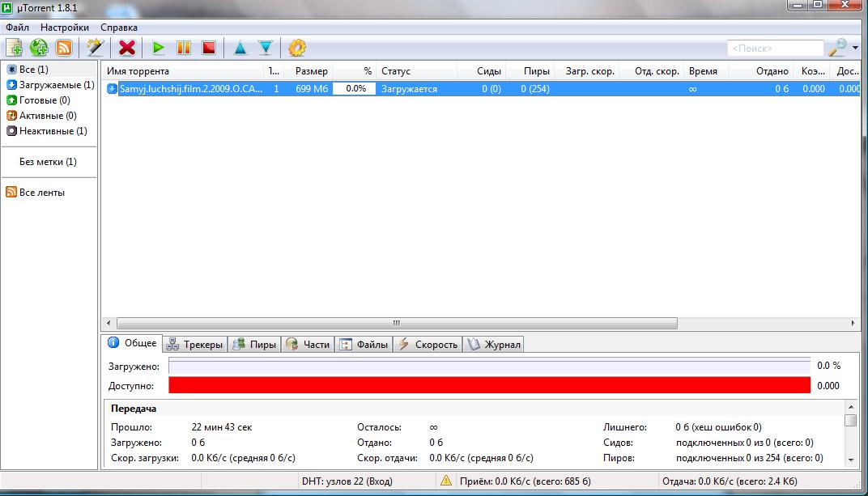Click the Create New Torrent wand icon

pyautogui.click(x=95, y=48)
